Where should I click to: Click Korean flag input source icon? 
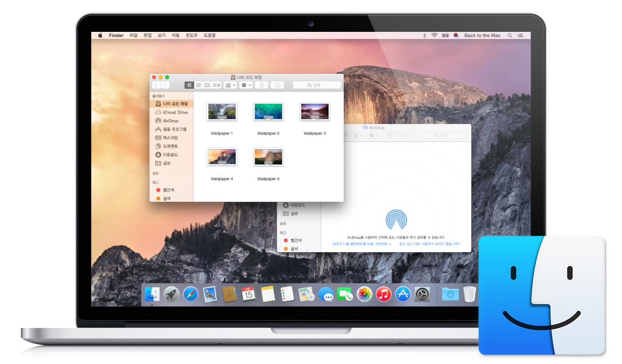tap(456, 35)
